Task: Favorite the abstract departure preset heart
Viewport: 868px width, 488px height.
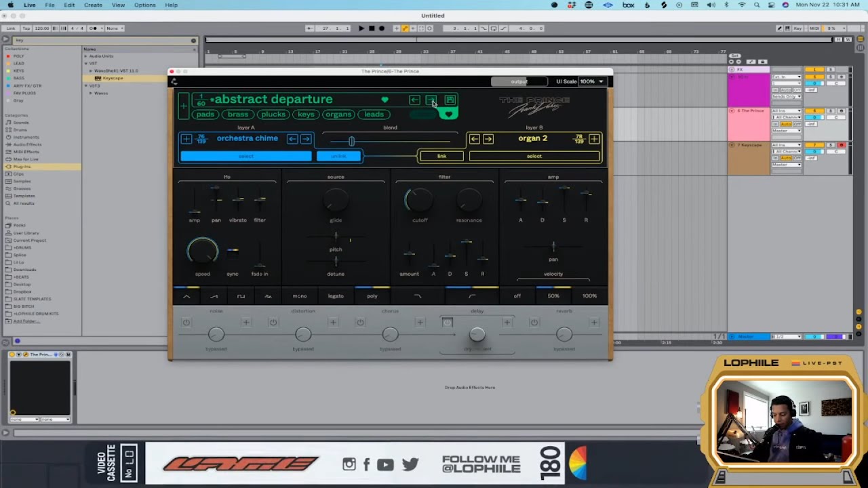Action: [384, 100]
